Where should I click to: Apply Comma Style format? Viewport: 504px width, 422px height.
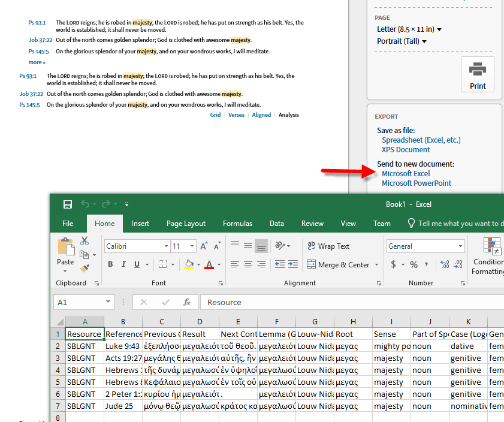427,264
